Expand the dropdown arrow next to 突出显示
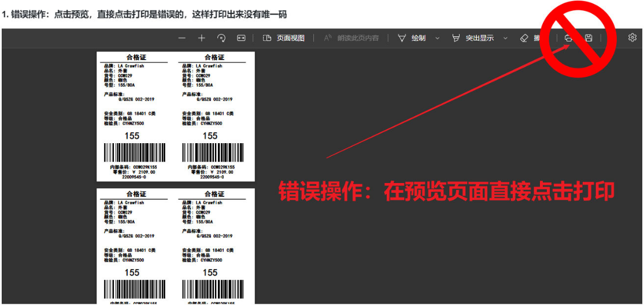Image resolution: width=644 pixels, height=306 pixels. tap(505, 38)
